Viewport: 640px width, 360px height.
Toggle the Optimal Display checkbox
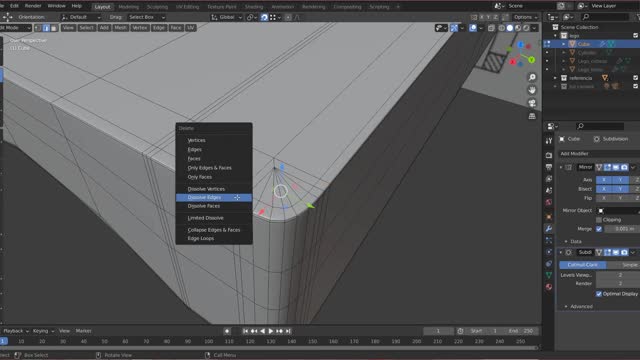tap(599, 294)
